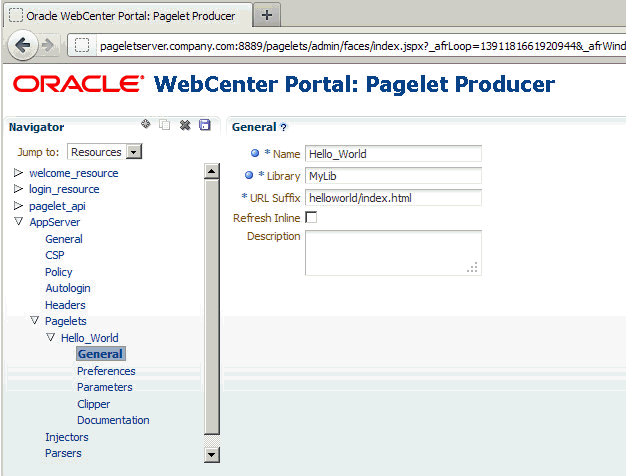Click the save disk icon in Navigator
Screen dimensions: 626x476
pos(205,125)
